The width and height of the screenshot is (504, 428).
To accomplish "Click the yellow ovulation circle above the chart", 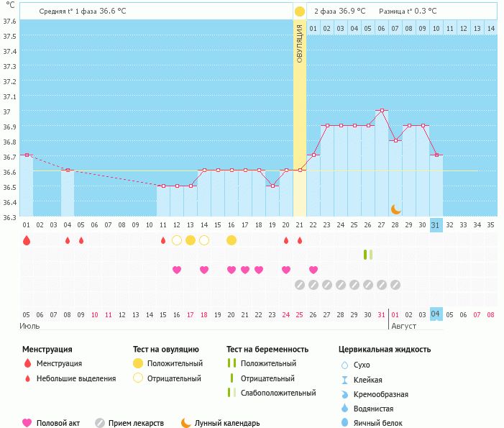I will pos(299,12).
